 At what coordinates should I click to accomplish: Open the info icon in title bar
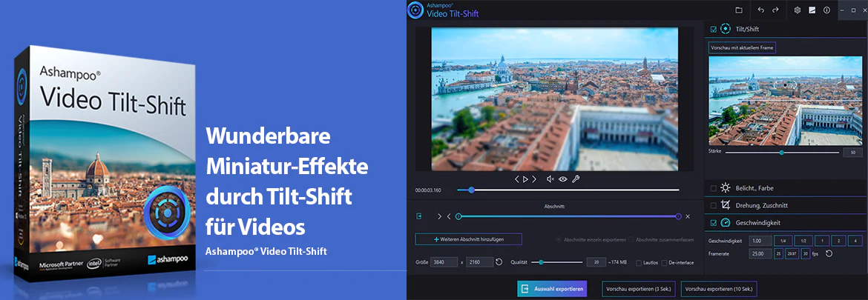point(827,10)
